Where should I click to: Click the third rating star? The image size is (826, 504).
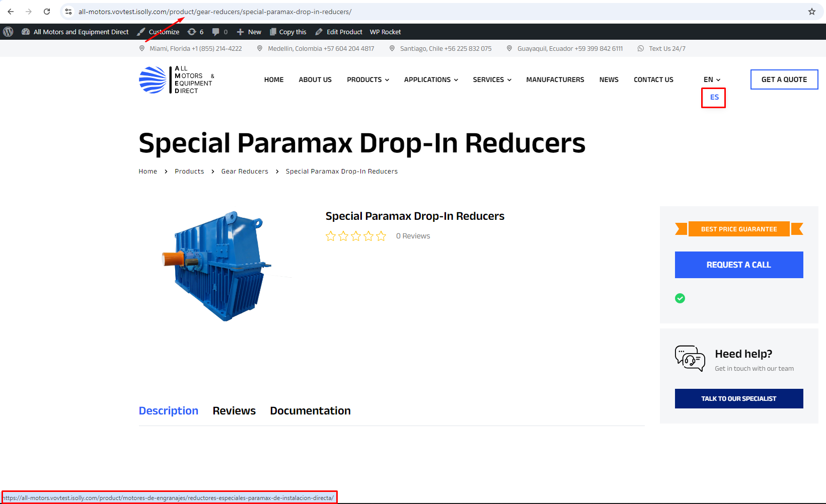(356, 236)
